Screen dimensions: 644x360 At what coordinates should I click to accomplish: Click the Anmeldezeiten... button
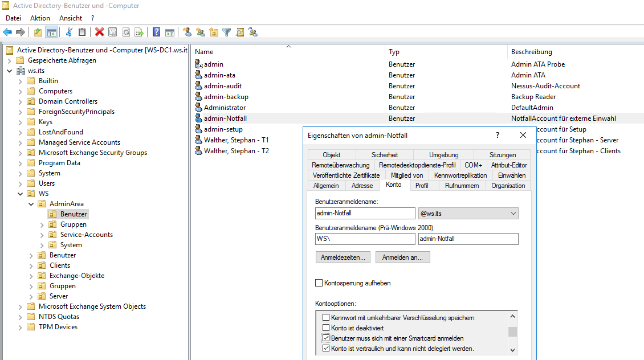point(343,257)
